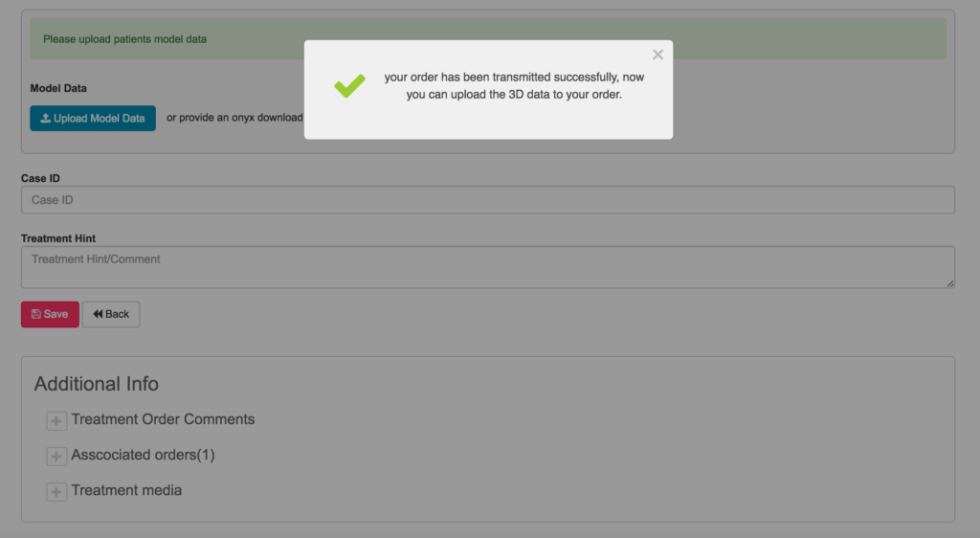Go back using the Back button label
The width and height of the screenshot is (980, 538).
tap(117, 314)
